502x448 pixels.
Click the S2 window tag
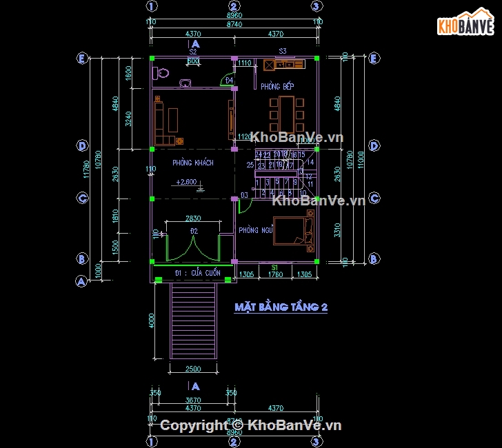193,52
